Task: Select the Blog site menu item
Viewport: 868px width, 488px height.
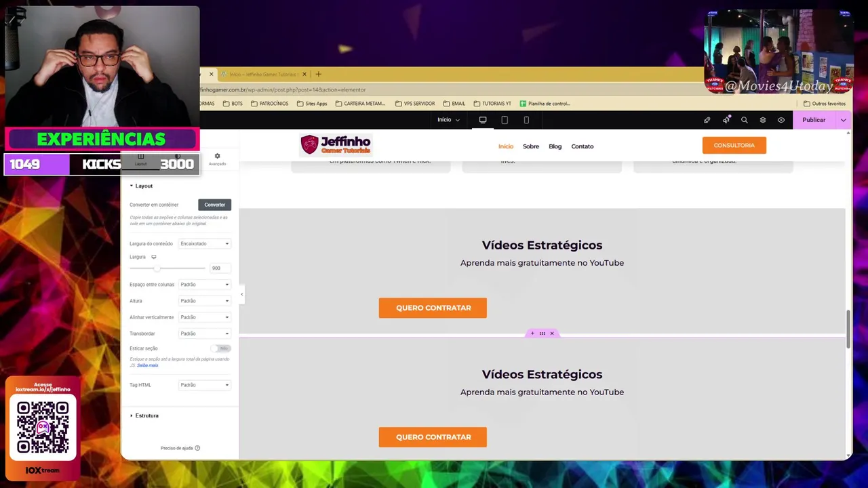Action: pyautogui.click(x=555, y=146)
